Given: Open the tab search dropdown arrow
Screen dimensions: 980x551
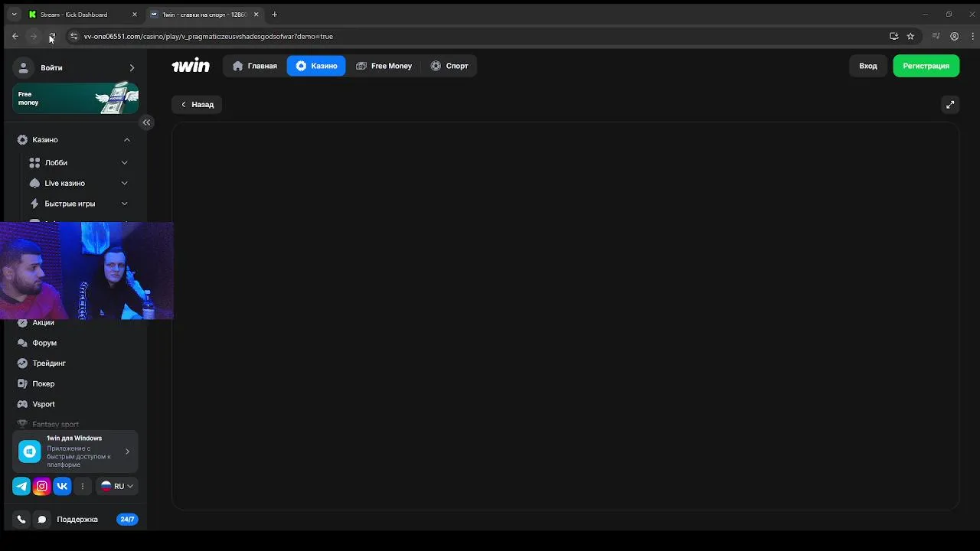Looking at the screenshot, I should (x=14, y=15).
